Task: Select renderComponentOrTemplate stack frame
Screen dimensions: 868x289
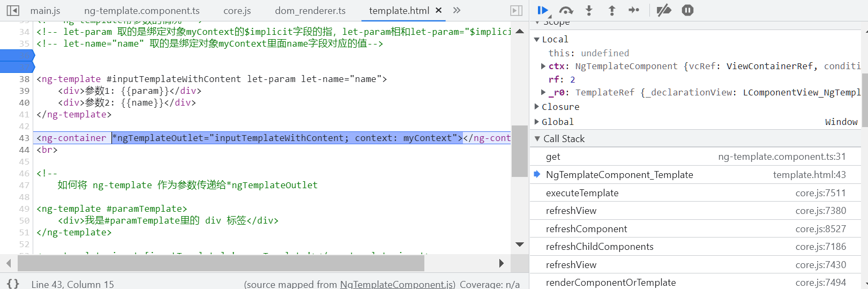Action: 695,282
